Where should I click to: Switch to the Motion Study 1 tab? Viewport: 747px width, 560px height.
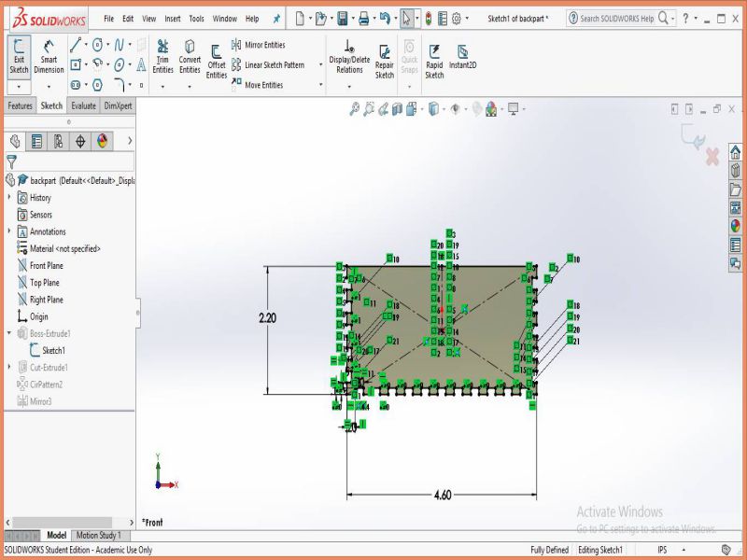click(x=99, y=535)
